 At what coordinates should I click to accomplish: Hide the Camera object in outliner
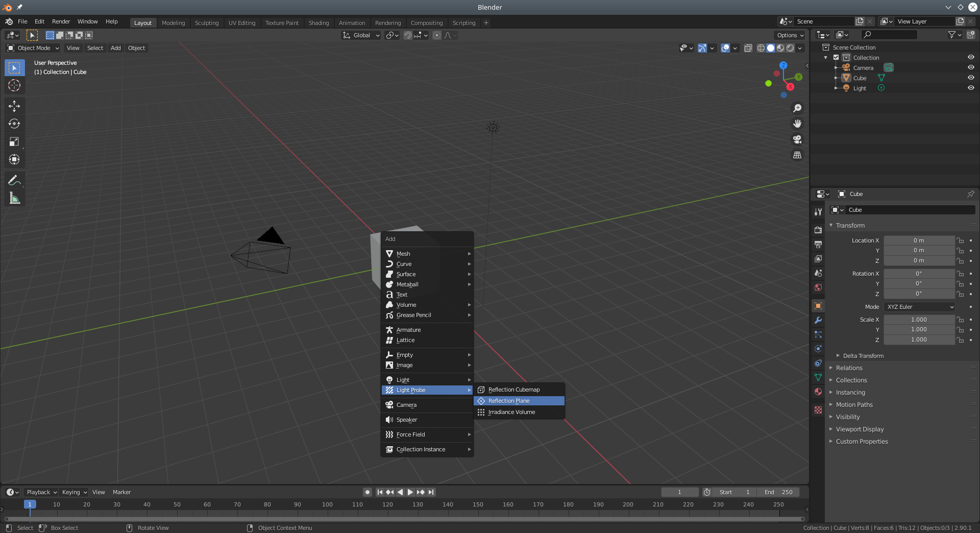click(971, 67)
